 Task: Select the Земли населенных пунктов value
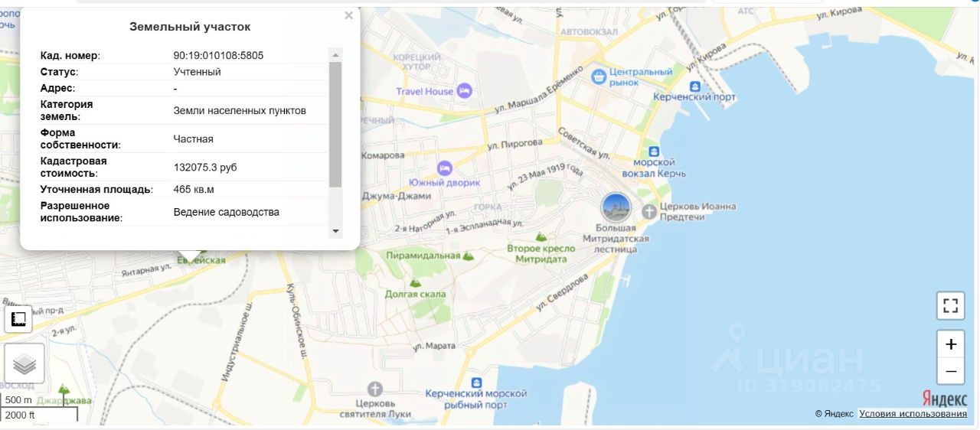click(x=240, y=111)
